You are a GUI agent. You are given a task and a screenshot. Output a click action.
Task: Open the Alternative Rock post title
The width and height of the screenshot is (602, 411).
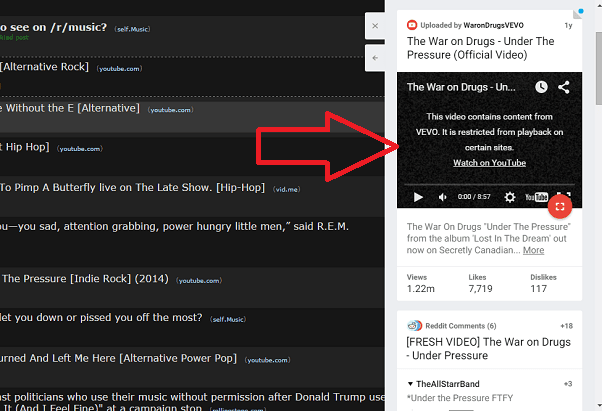pos(45,67)
